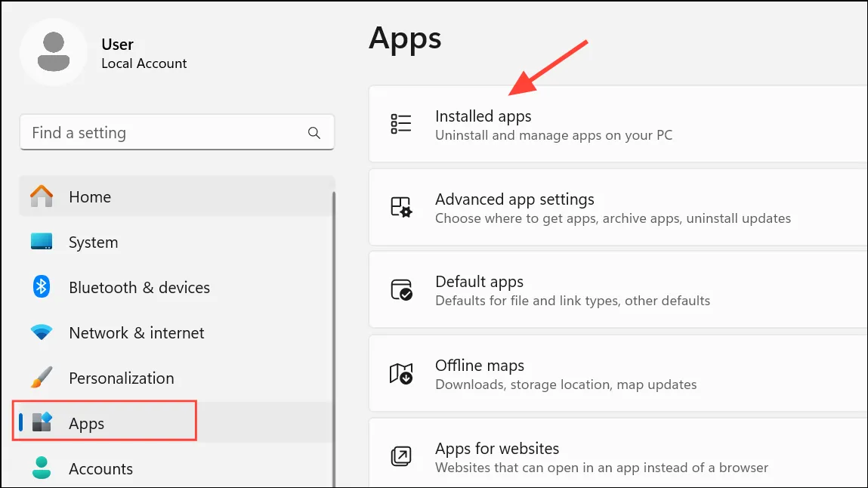Select the Home house icon
868x488 pixels.
point(42,196)
